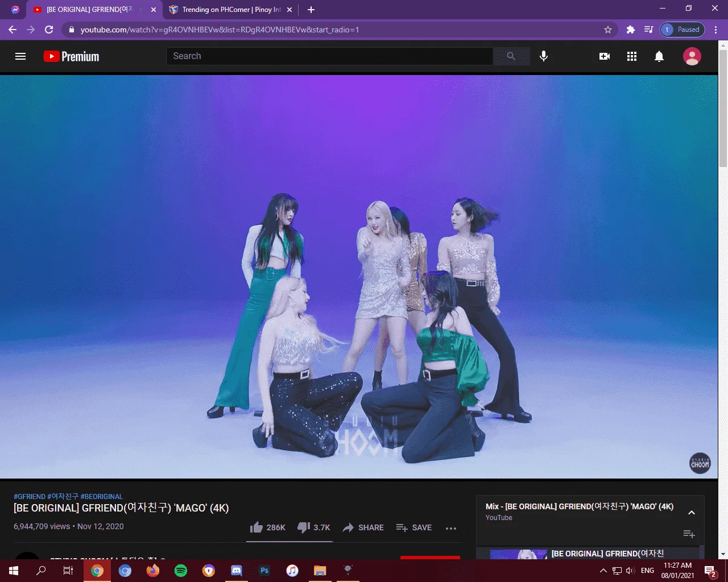The width and height of the screenshot is (728, 582).
Task: Click the Studio Choom watermark on video
Action: (700, 464)
